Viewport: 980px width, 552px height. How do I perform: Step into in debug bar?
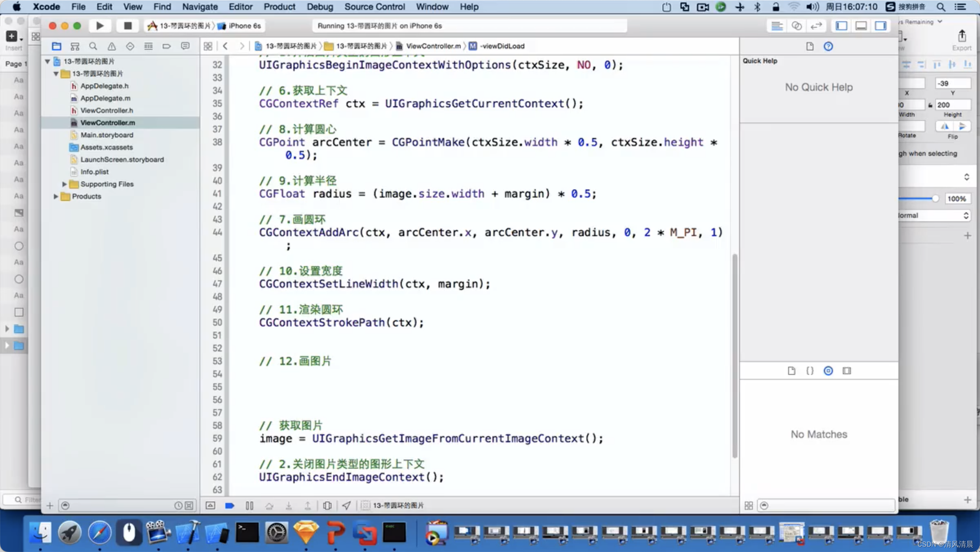click(x=289, y=505)
